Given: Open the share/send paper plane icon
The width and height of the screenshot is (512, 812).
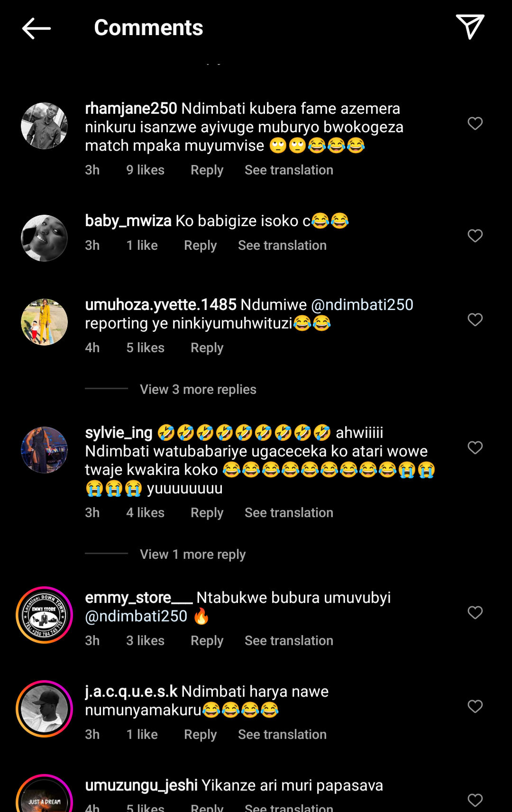Looking at the screenshot, I should coord(470,27).
